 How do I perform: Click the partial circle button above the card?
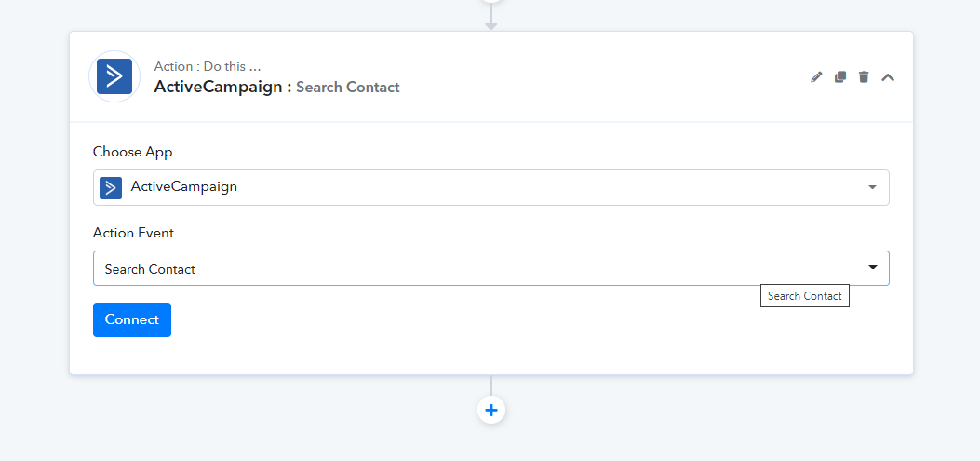(x=491, y=1)
